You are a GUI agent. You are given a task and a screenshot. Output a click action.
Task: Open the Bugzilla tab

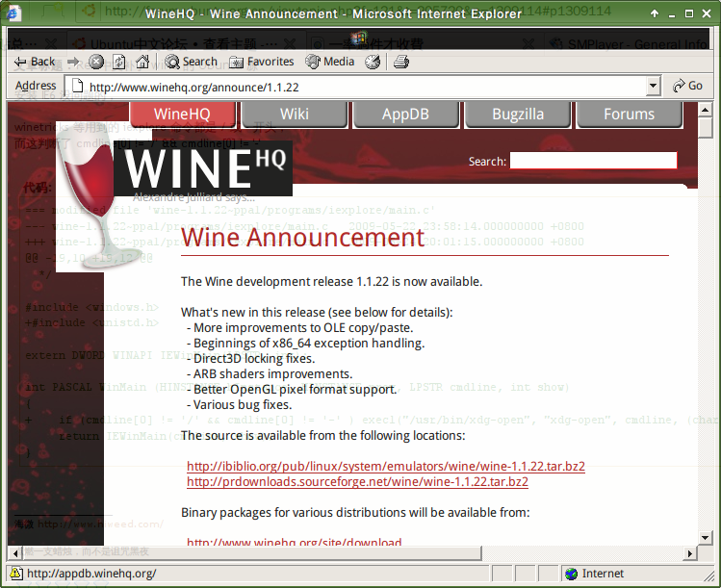tap(518, 114)
